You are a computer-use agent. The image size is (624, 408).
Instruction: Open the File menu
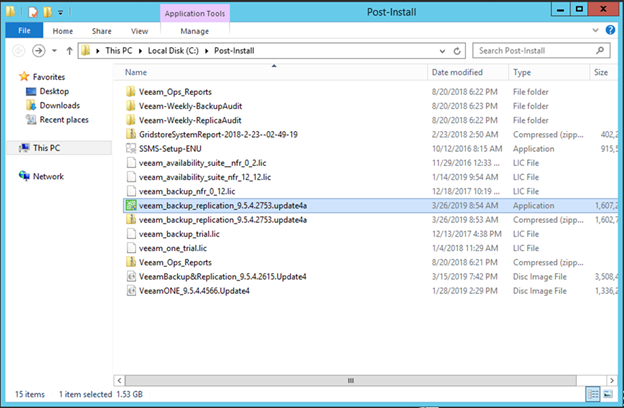coord(24,31)
